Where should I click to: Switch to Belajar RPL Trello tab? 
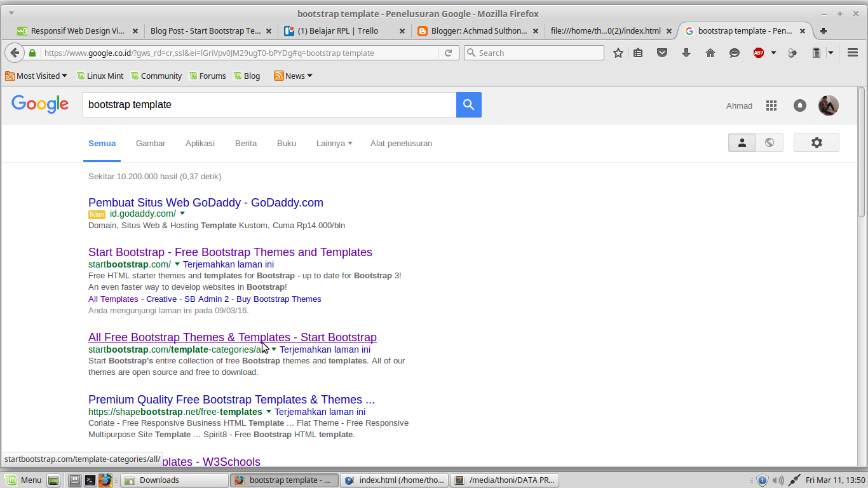[x=344, y=30]
